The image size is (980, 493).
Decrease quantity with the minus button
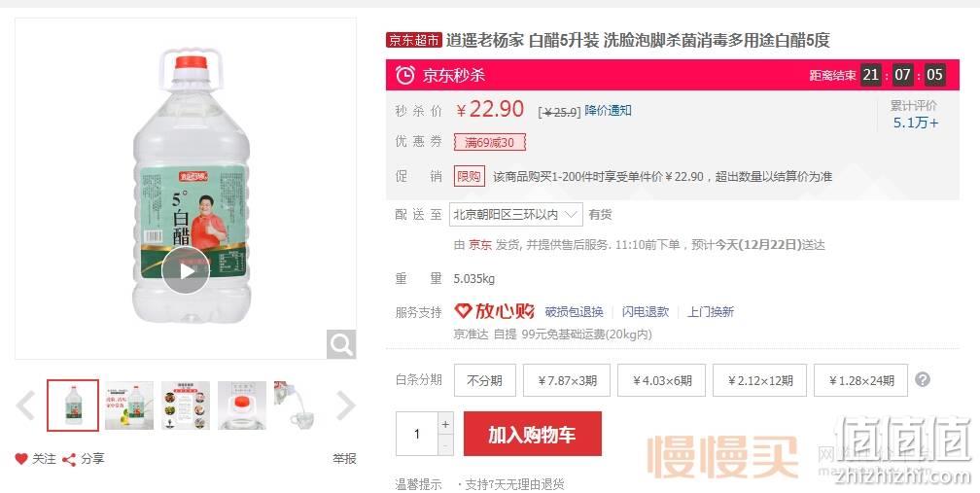click(445, 445)
